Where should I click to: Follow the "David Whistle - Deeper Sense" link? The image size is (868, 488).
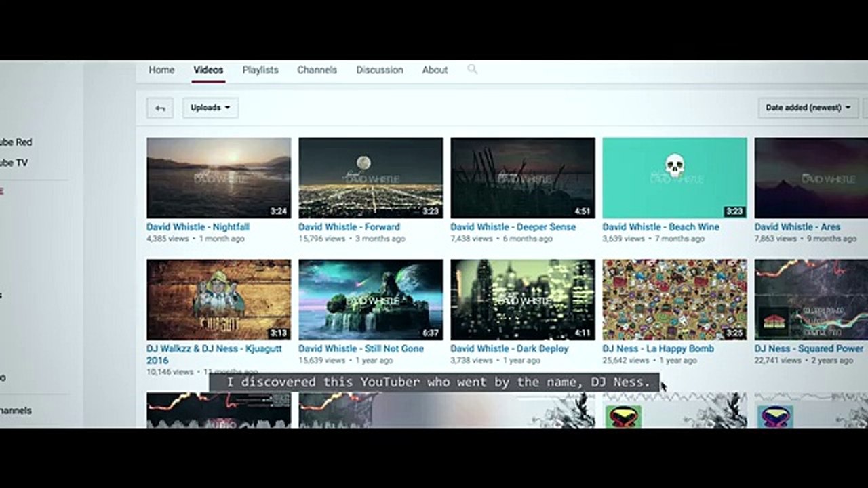tap(513, 227)
